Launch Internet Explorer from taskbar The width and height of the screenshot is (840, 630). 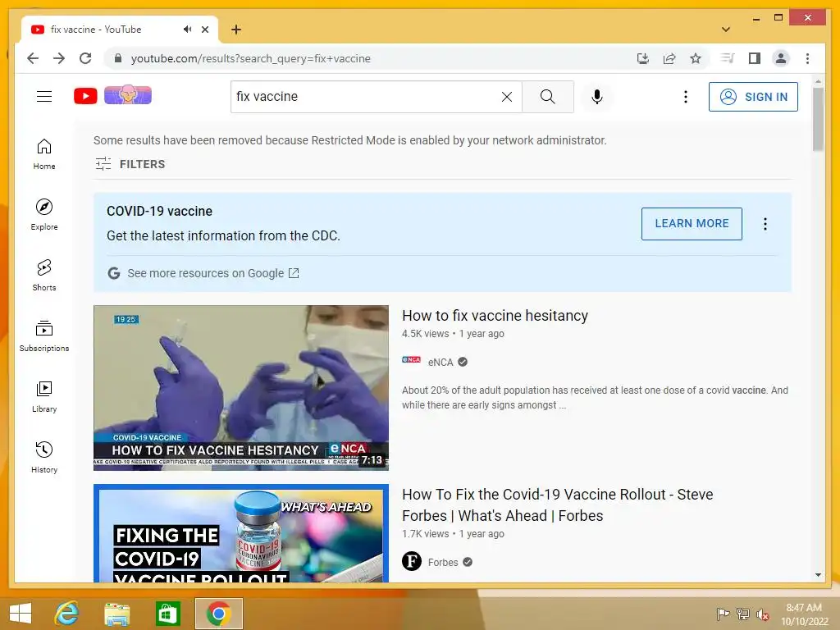pos(66,613)
